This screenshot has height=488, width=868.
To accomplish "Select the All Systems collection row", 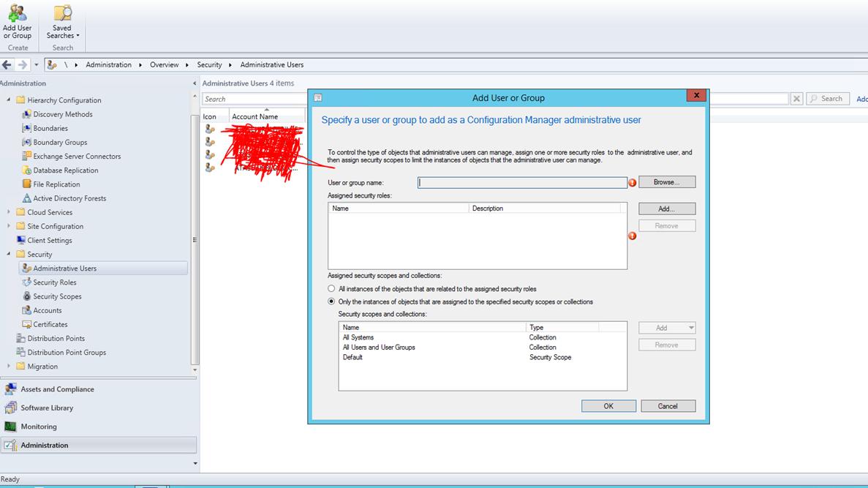I will 483,337.
